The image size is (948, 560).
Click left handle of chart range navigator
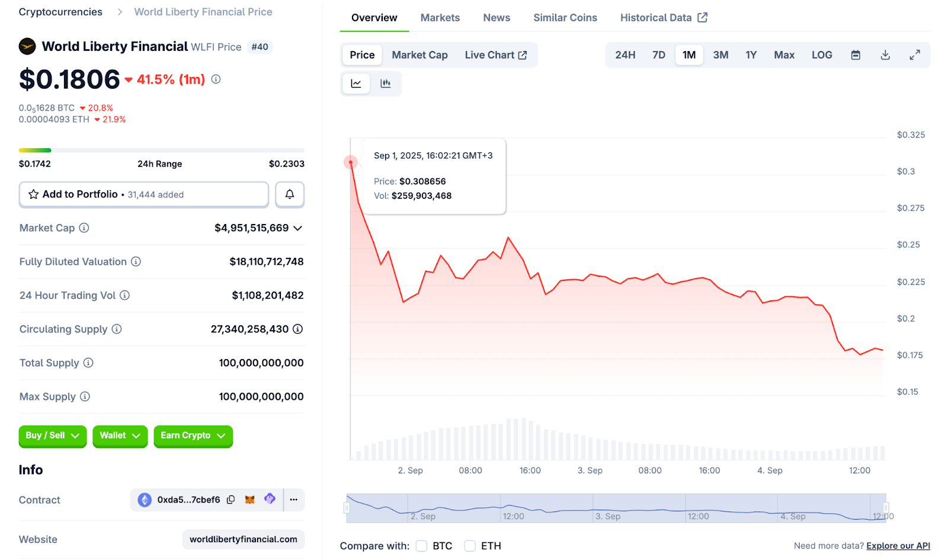tap(347, 508)
